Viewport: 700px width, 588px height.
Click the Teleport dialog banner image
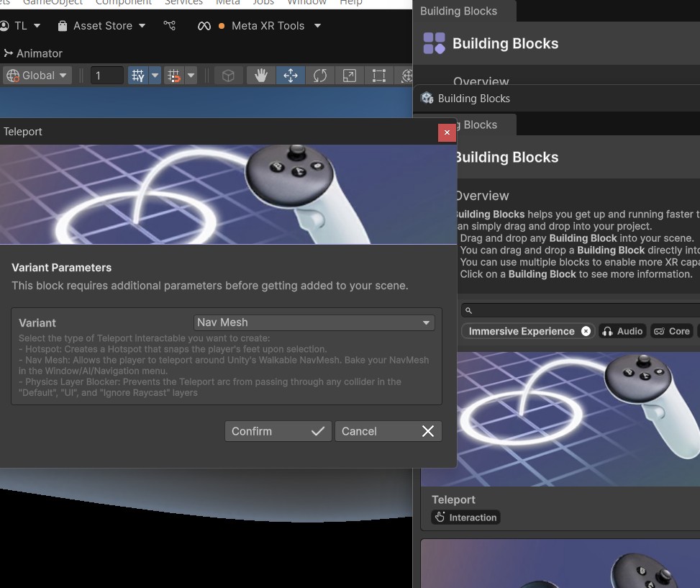point(228,194)
